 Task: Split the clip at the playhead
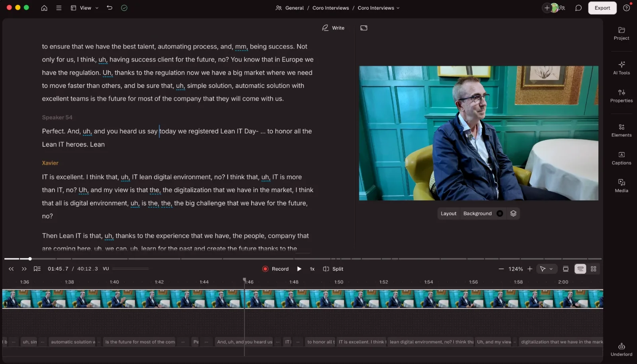point(333,269)
